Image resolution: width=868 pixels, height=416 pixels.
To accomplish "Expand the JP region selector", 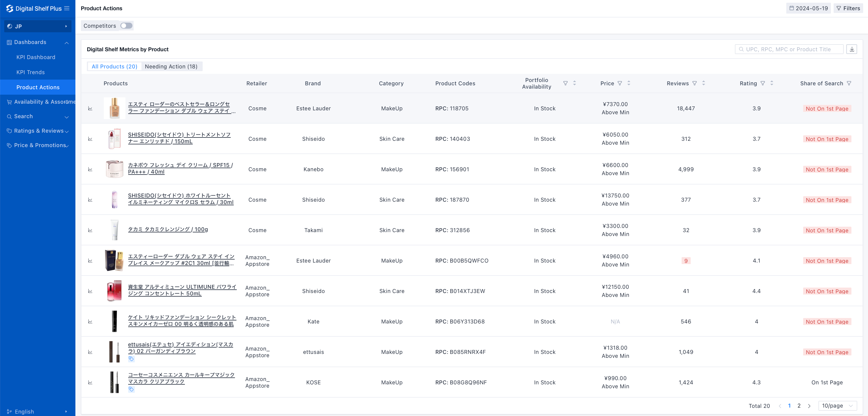I will pyautogui.click(x=37, y=26).
